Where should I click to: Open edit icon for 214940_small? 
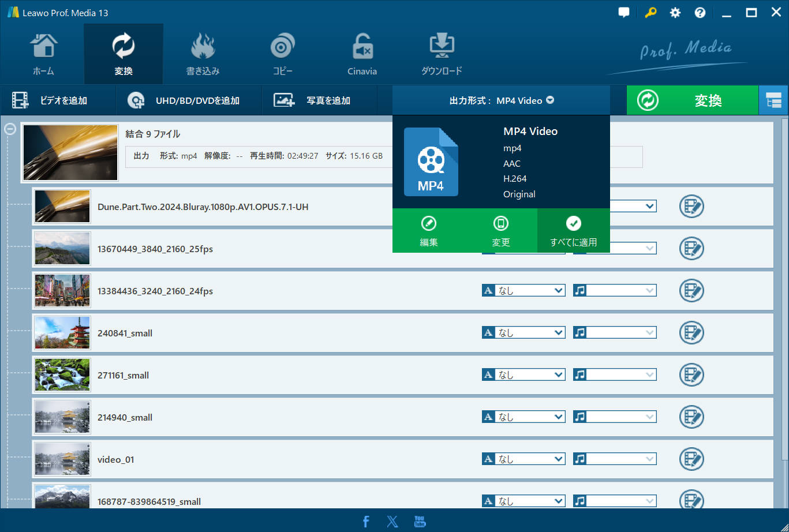tap(691, 417)
